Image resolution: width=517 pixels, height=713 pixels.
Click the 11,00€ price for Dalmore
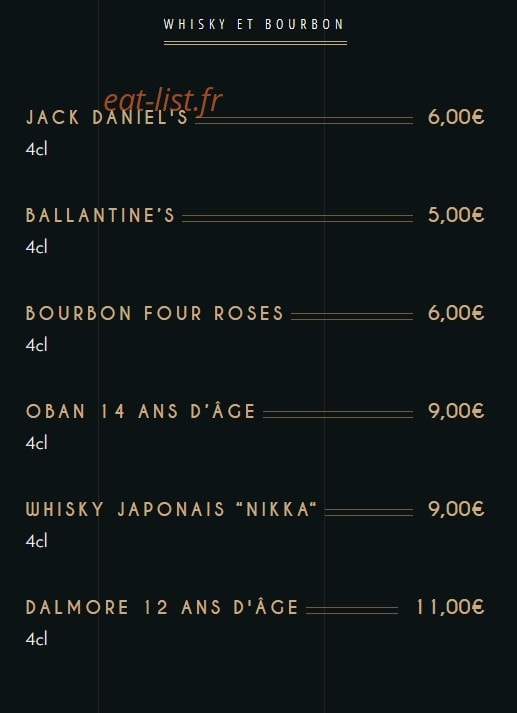(450, 607)
